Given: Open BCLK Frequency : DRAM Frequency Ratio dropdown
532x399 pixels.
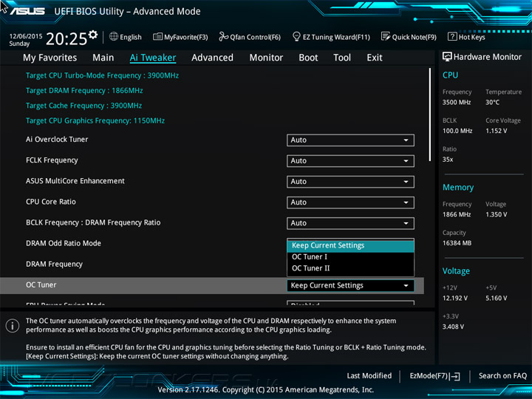Looking at the screenshot, I should click(350, 223).
